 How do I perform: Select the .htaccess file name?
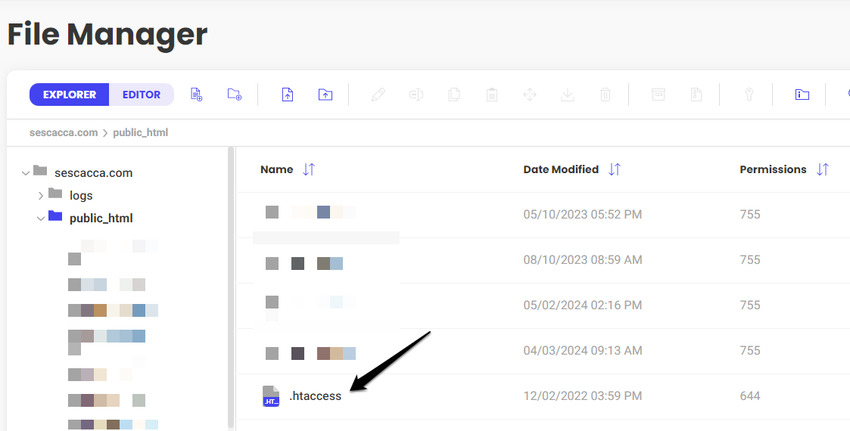point(315,396)
